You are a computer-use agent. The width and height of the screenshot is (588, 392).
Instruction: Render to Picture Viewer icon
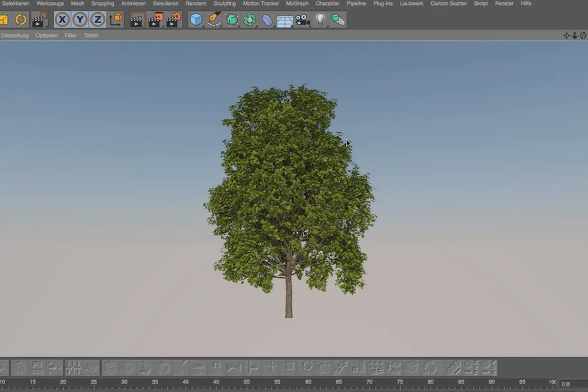pyautogui.click(x=155, y=20)
